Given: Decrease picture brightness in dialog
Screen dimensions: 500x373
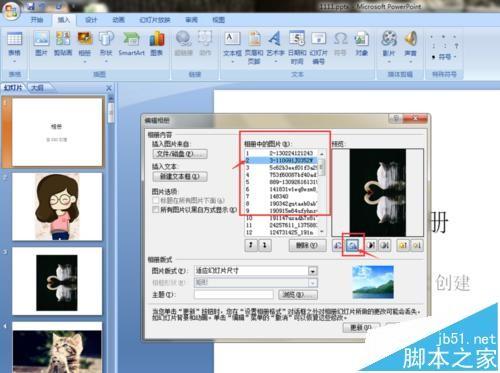Looking at the screenshot, I should pyautogui.click(x=417, y=246).
